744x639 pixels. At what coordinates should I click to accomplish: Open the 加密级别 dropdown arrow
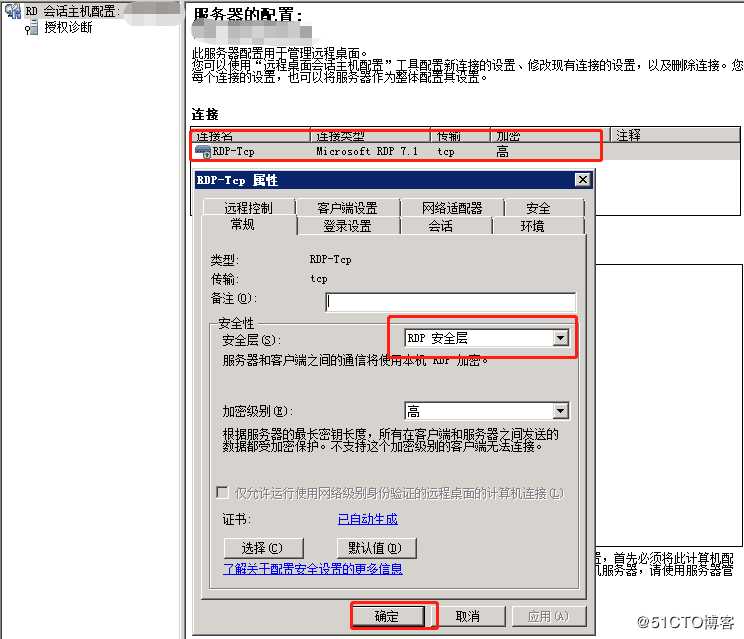pos(560,410)
